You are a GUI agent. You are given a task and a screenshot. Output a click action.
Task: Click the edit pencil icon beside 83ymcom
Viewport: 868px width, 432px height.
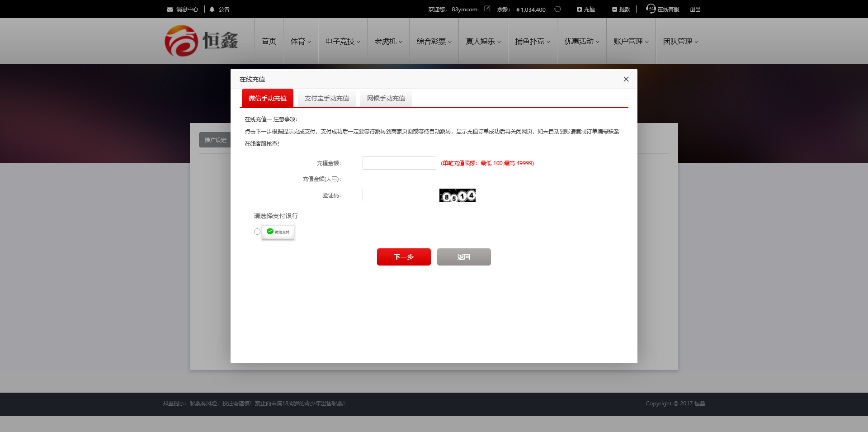pos(487,9)
